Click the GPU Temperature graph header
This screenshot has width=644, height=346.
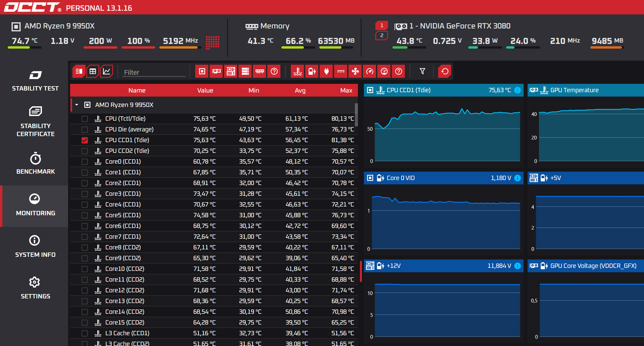point(586,90)
